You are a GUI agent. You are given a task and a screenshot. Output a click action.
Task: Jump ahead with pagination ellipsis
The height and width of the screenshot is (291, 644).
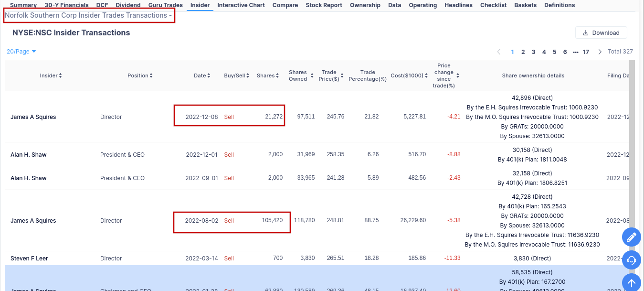point(576,52)
